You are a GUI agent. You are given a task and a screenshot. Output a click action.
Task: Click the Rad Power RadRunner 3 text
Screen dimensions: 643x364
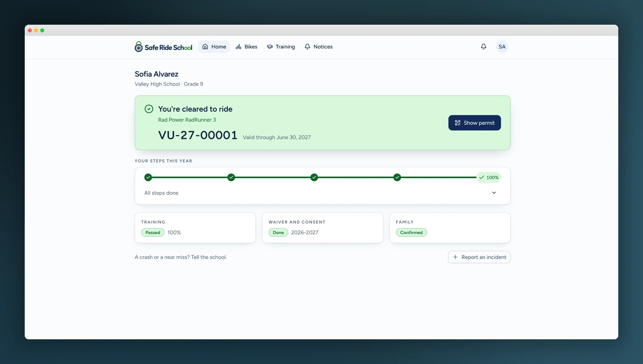[x=187, y=120]
